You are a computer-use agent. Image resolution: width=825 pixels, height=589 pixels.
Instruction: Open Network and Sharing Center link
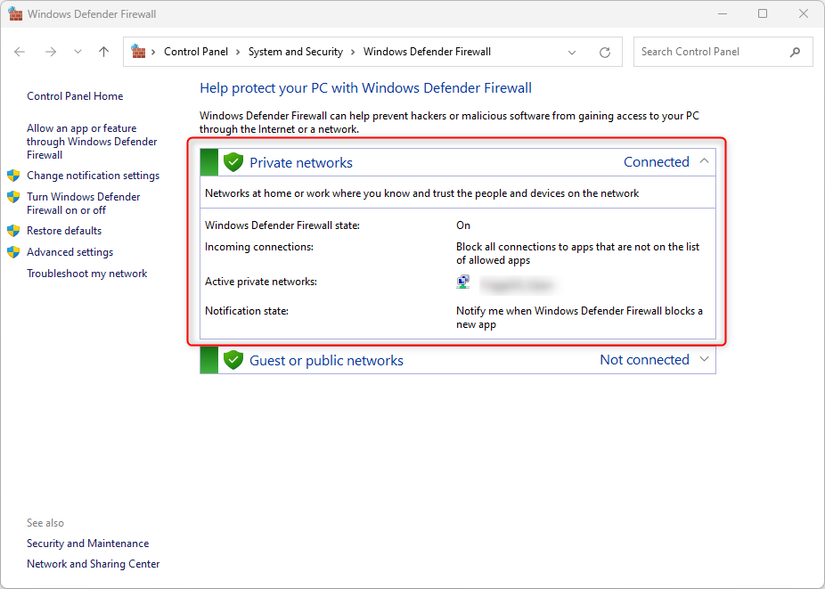pos(93,564)
